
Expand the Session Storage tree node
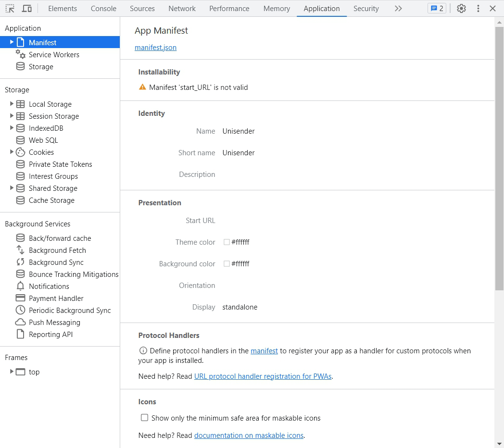coord(12,115)
